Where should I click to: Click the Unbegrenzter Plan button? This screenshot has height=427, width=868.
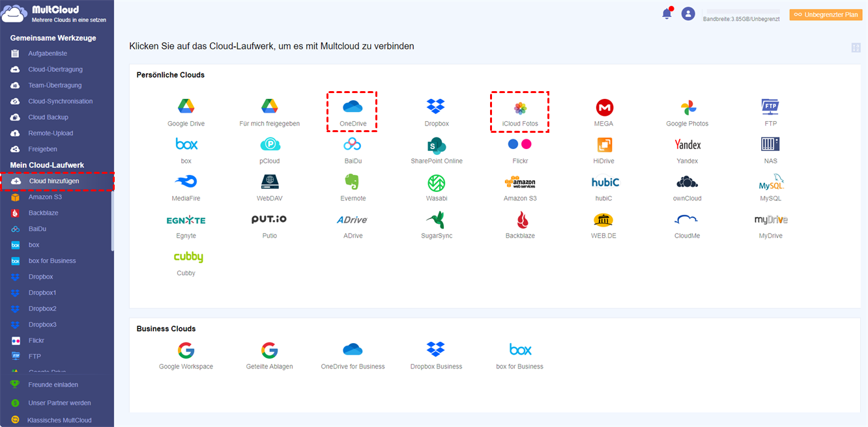(826, 14)
